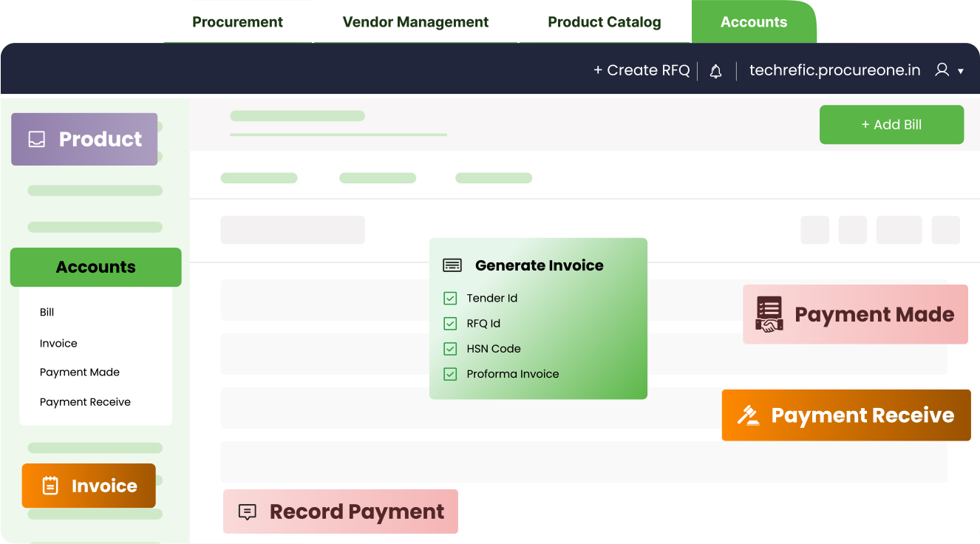This screenshot has height=544, width=980.
Task: Collapse the Accounts sidebar section
Action: [95, 267]
